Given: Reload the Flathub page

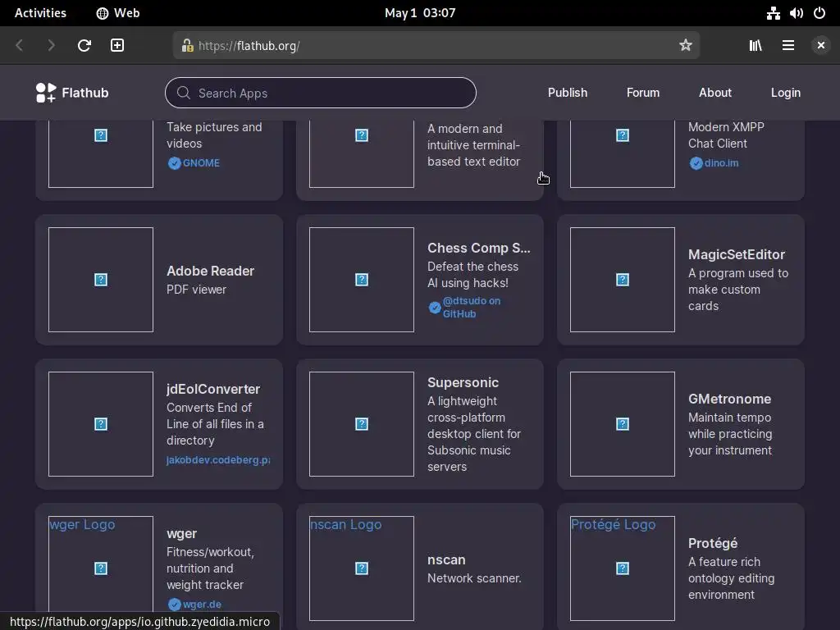Looking at the screenshot, I should [84, 46].
